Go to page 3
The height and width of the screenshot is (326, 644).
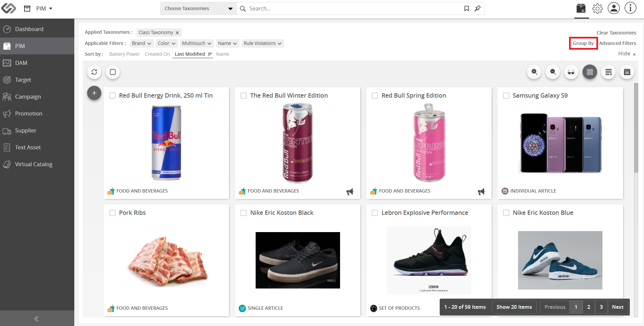[x=601, y=307]
